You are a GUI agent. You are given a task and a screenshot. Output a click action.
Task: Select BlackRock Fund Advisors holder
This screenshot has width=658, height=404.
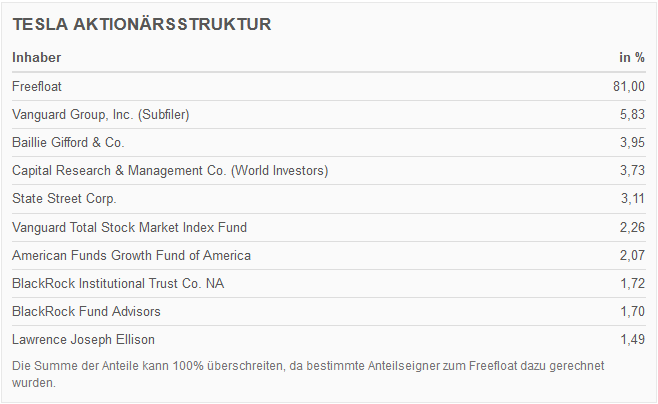click(86, 311)
